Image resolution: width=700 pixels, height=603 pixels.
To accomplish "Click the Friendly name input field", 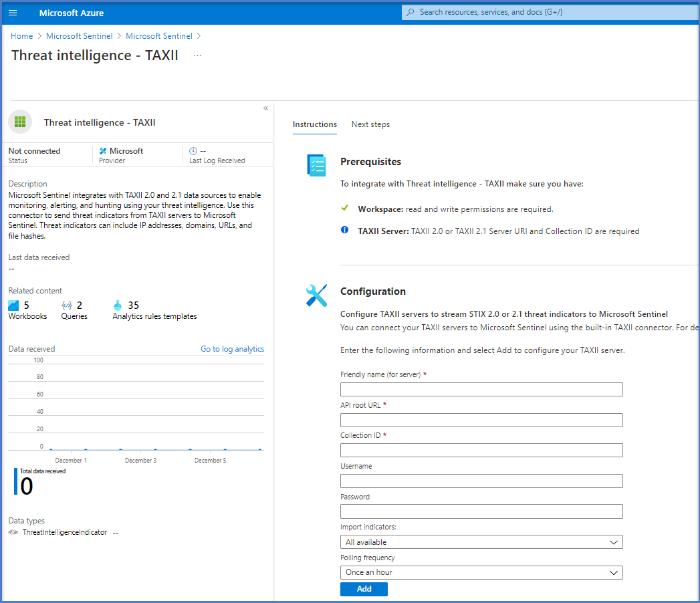I will click(481, 389).
